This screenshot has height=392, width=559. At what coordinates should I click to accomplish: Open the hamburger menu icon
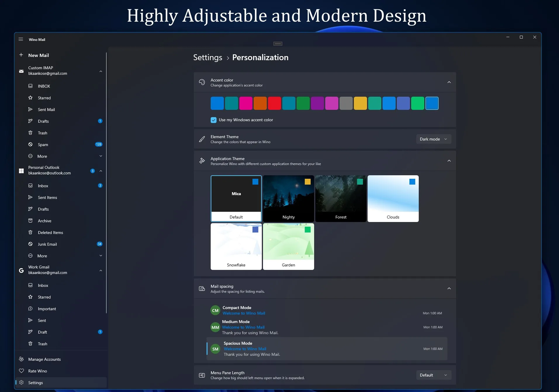(x=21, y=39)
